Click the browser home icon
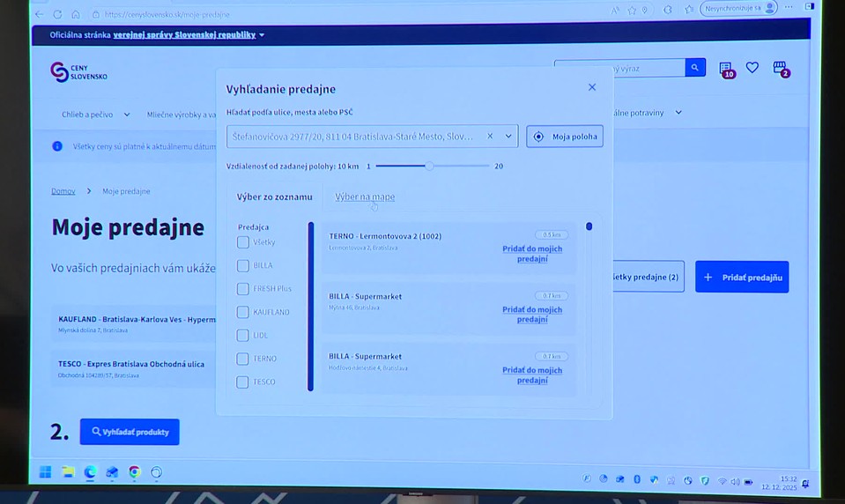Viewport: 845px width, 504px height. pos(76,14)
